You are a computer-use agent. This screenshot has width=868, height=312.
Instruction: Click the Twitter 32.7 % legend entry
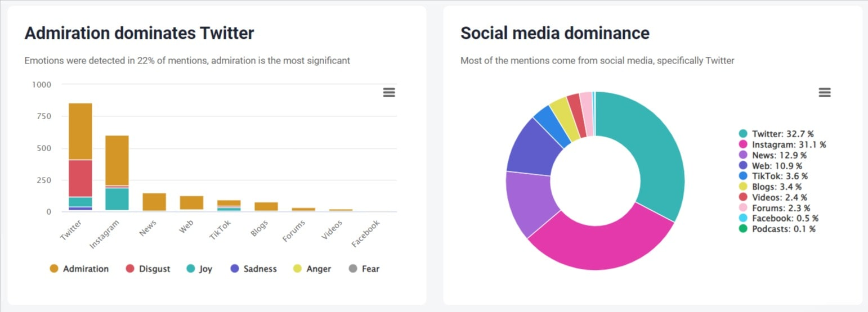point(777,134)
